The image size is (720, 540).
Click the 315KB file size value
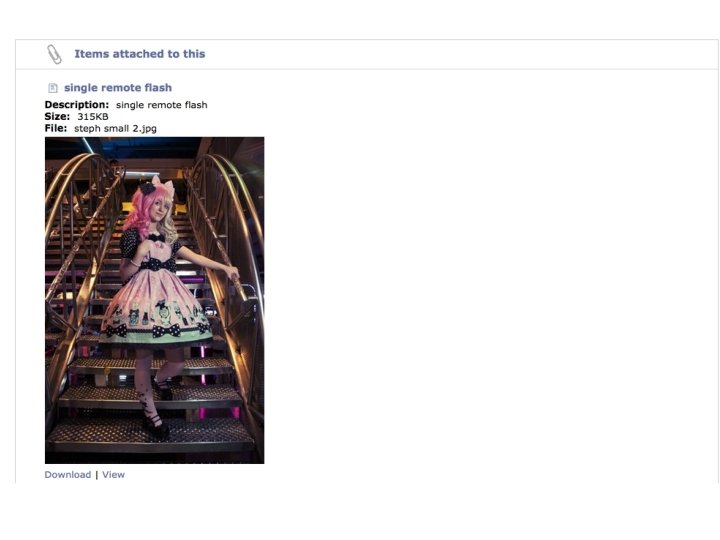pyautogui.click(x=93, y=117)
